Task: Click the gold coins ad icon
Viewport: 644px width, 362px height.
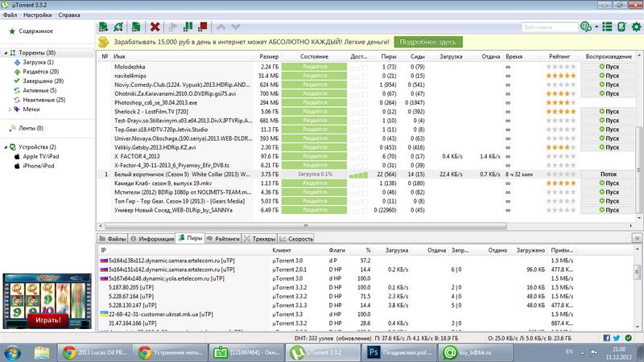Action: click(x=104, y=42)
